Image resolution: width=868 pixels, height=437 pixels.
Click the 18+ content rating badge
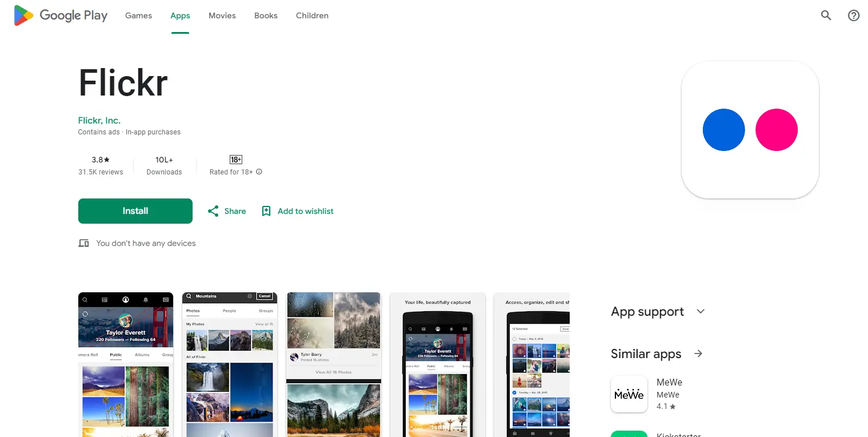click(x=235, y=160)
